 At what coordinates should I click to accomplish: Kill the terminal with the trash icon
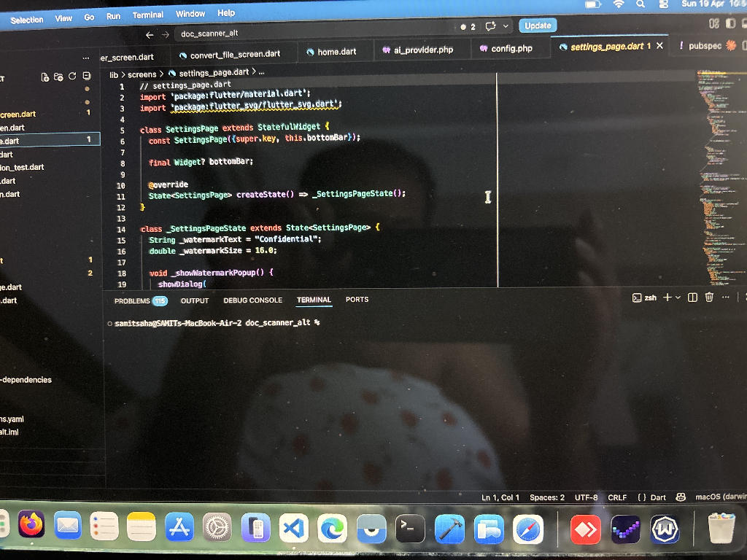coord(708,297)
